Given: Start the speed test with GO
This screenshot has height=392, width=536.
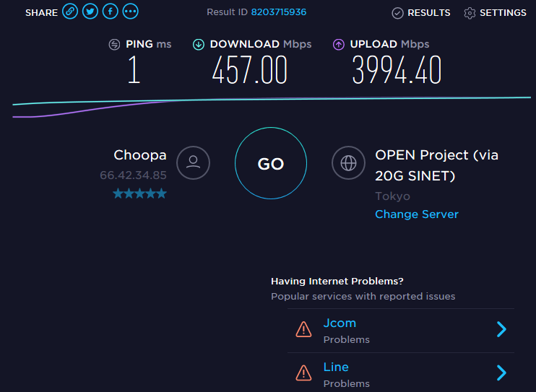Looking at the screenshot, I should (x=271, y=163).
